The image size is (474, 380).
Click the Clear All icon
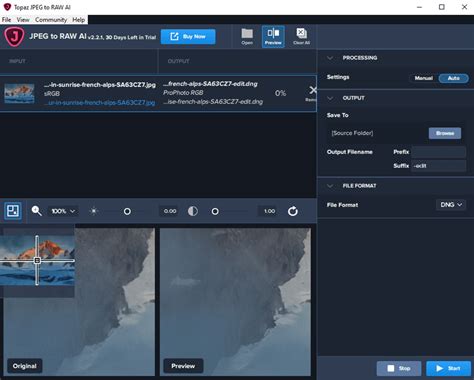[x=301, y=36]
